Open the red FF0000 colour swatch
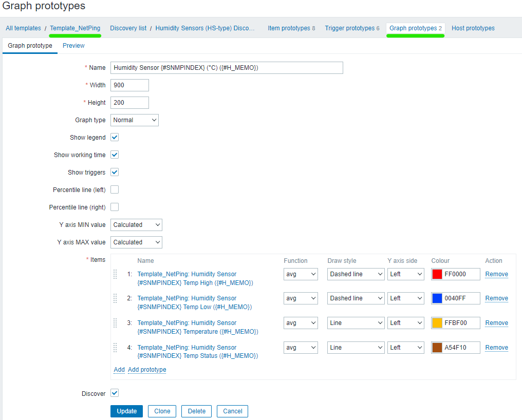The height and width of the screenshot is (420, 522). tap(437, 274)
